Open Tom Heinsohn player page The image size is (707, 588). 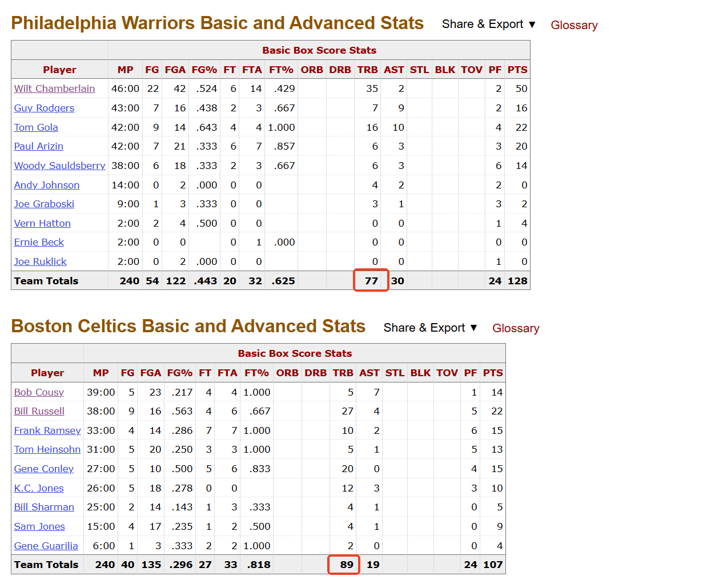(47, 449)
